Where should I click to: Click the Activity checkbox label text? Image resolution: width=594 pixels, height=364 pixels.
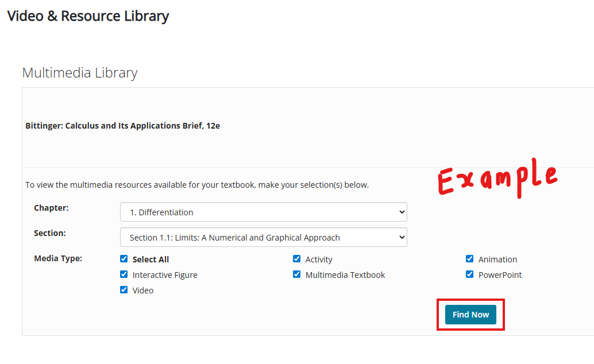point(319,259)
